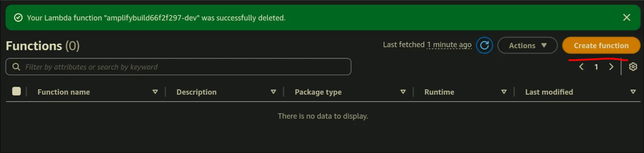Image resolution: width=644 pixels, height=153 pixels.
Task: Select page number 1 in pagination
Action: coord(596,67)
